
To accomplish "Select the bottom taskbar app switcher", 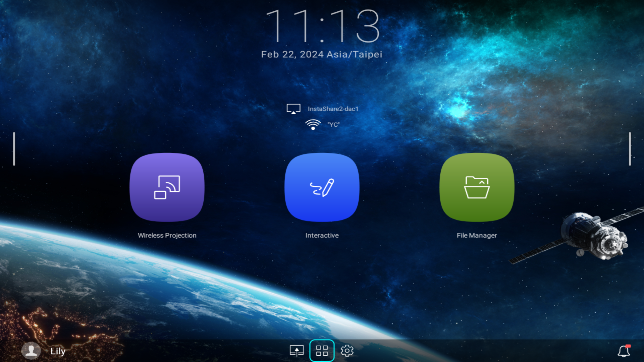I will pos(321,351).
